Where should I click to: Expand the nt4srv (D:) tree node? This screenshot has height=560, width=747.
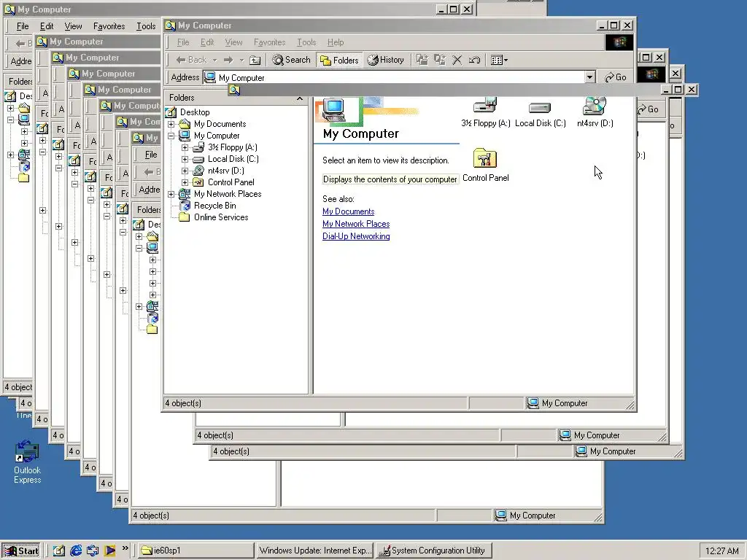point(185,171)
